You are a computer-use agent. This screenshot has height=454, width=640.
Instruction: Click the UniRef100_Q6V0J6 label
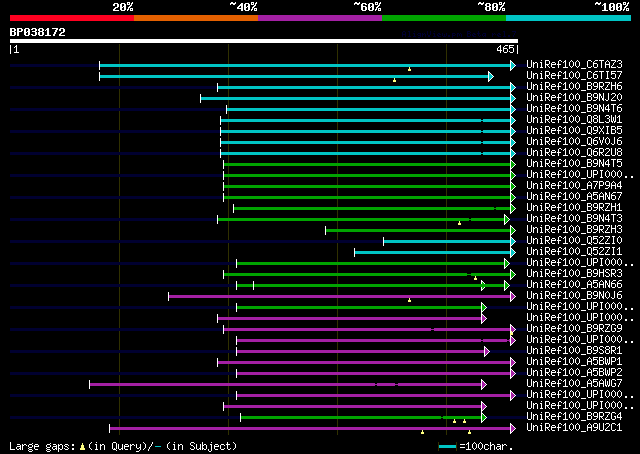(x=574, y=142)
